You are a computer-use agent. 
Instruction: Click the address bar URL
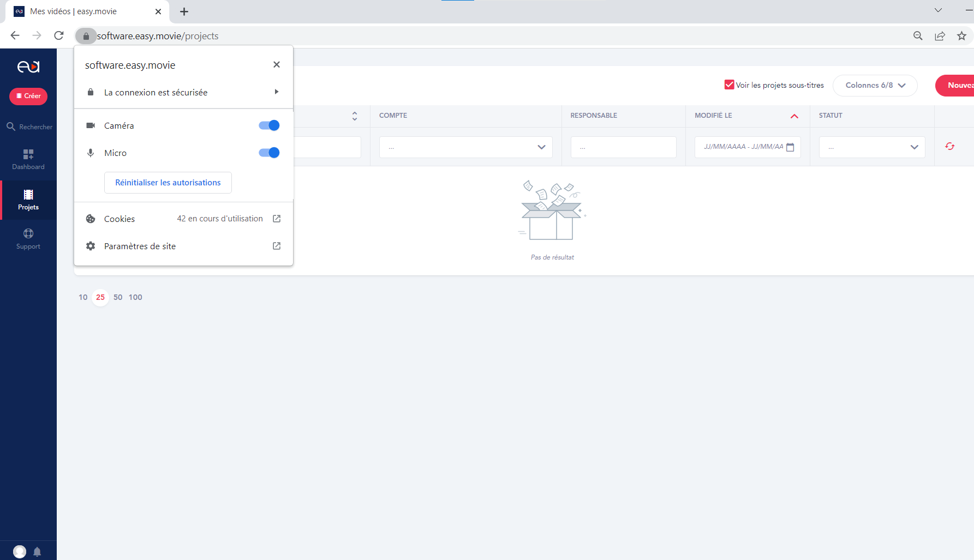click(158, 36)
